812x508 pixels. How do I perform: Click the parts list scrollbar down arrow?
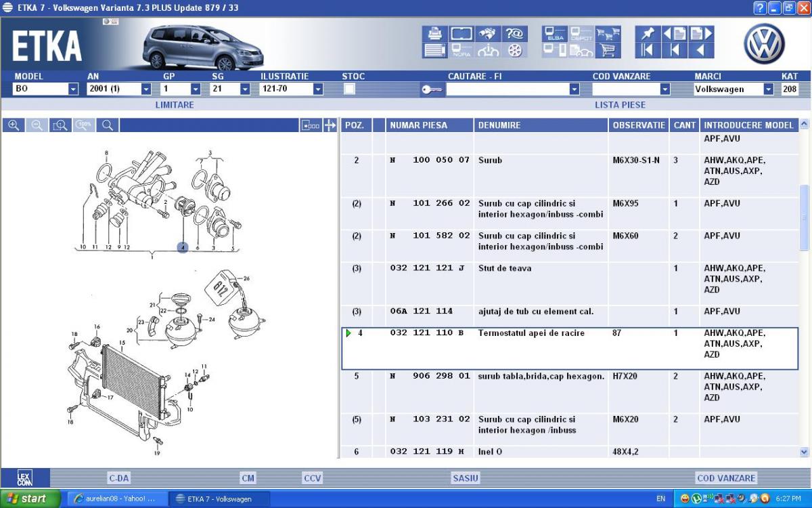pos(804,452)
